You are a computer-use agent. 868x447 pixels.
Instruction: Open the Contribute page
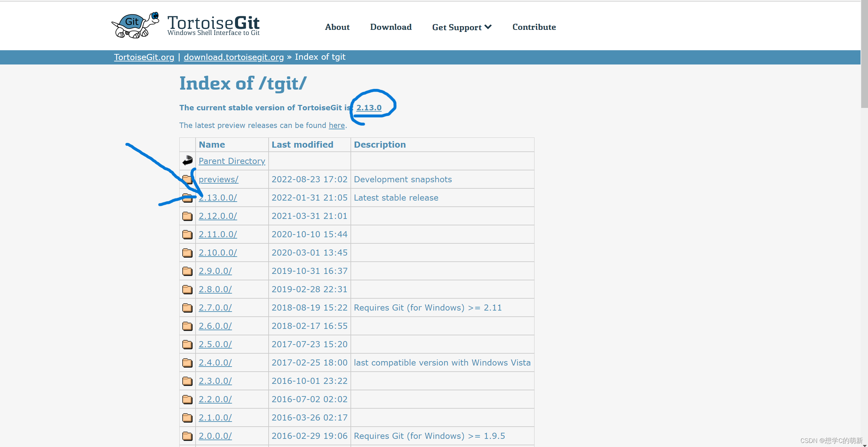pyautogui.click(x=534, y=27)
